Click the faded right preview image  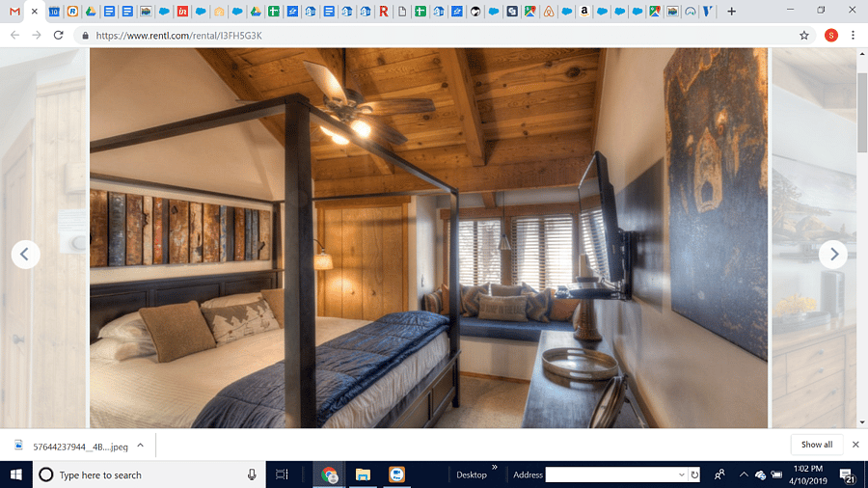pyautogui.click(x=814, y=238)
